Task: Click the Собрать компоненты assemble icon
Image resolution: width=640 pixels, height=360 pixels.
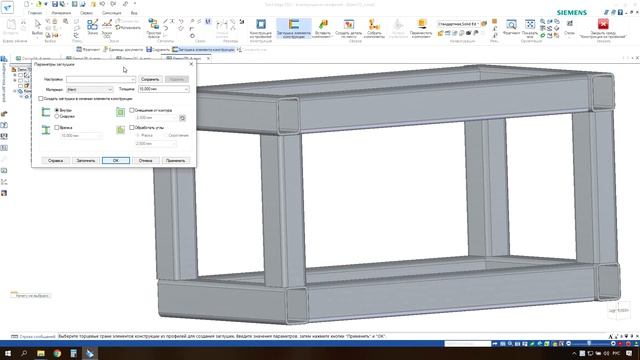Action: click(x=374, y=29)
